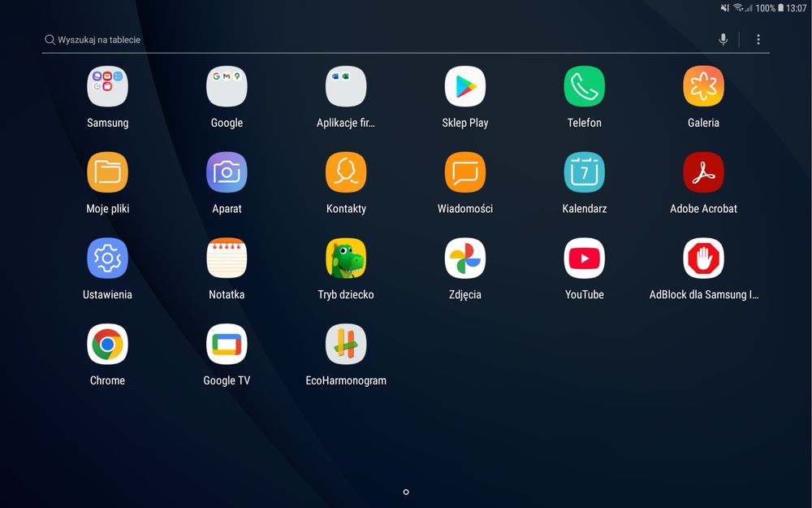Tap the muted sound status icon
The width and height of the screenshot is (812, 508).
[724, 8]
